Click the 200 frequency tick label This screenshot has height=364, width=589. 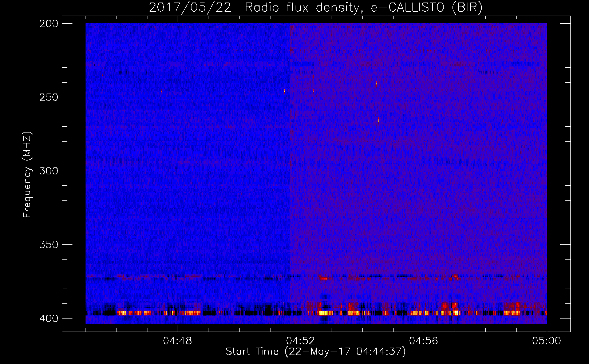coord(48,24)
